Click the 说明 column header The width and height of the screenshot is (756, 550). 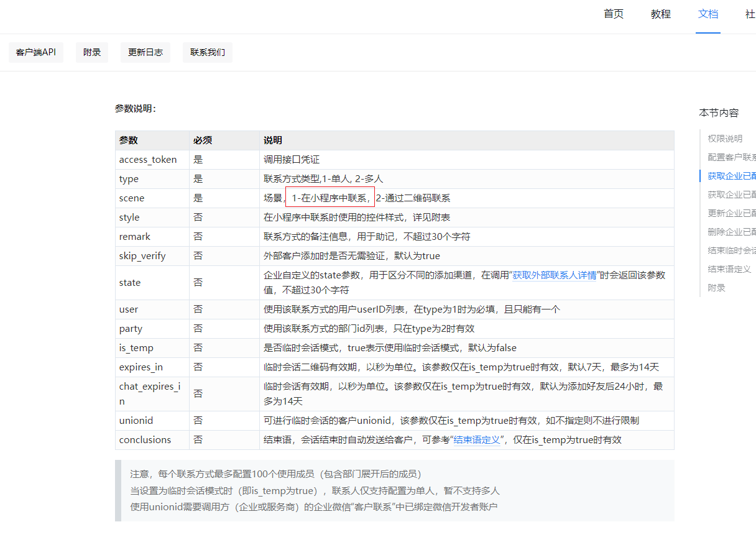(467, 140)
